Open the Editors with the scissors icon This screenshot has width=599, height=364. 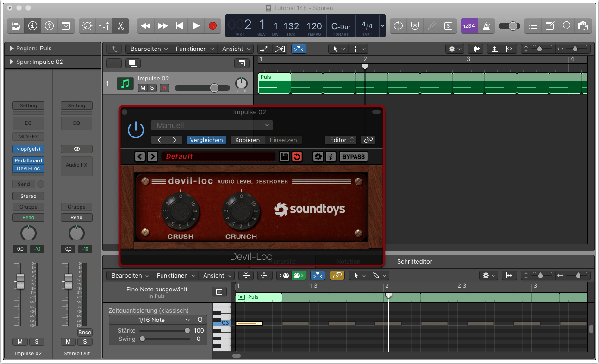(x=120, y=26)
